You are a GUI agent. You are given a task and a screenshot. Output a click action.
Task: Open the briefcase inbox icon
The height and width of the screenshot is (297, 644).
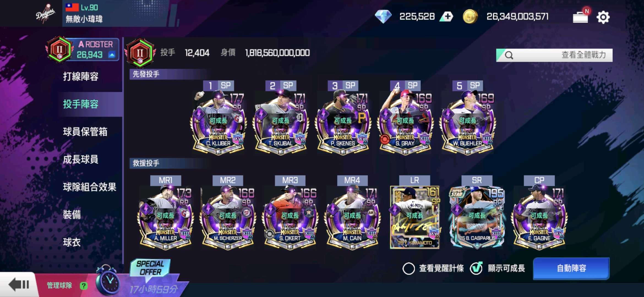(580, 17)
